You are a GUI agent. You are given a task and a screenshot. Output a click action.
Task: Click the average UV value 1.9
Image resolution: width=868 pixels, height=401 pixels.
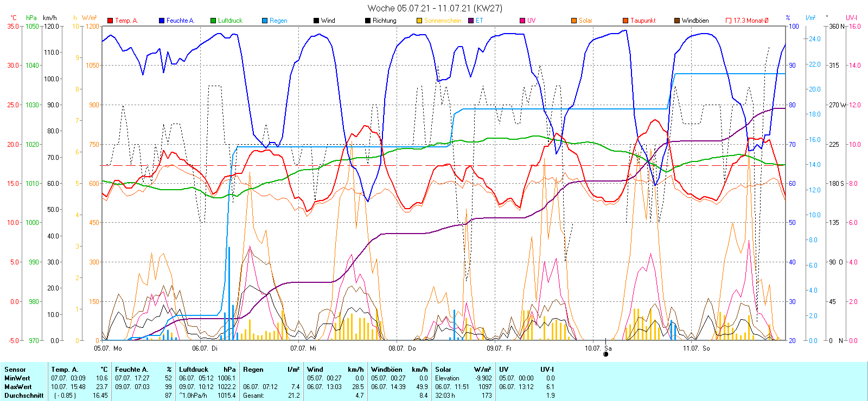tap(550, 396)
